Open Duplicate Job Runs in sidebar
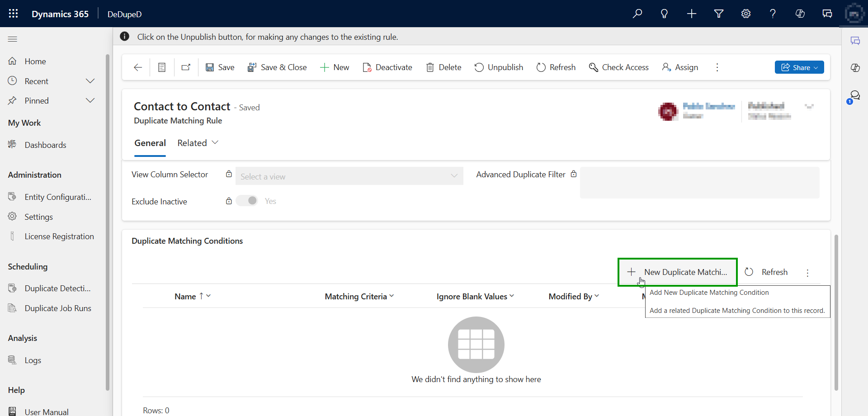This screenshot has height=416, width=868. tap(58, 308)
